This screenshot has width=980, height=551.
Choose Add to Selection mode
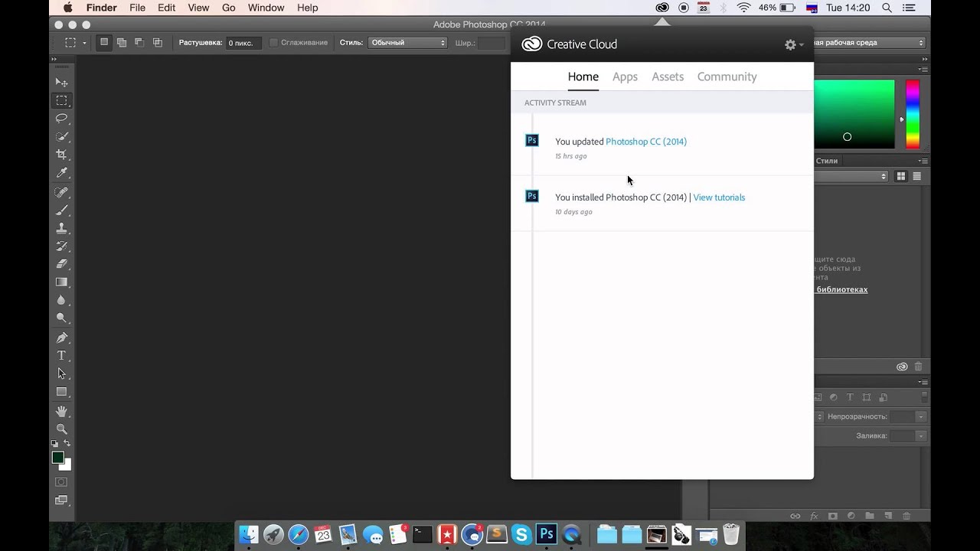pyautogui.click(x=122, y=43)
